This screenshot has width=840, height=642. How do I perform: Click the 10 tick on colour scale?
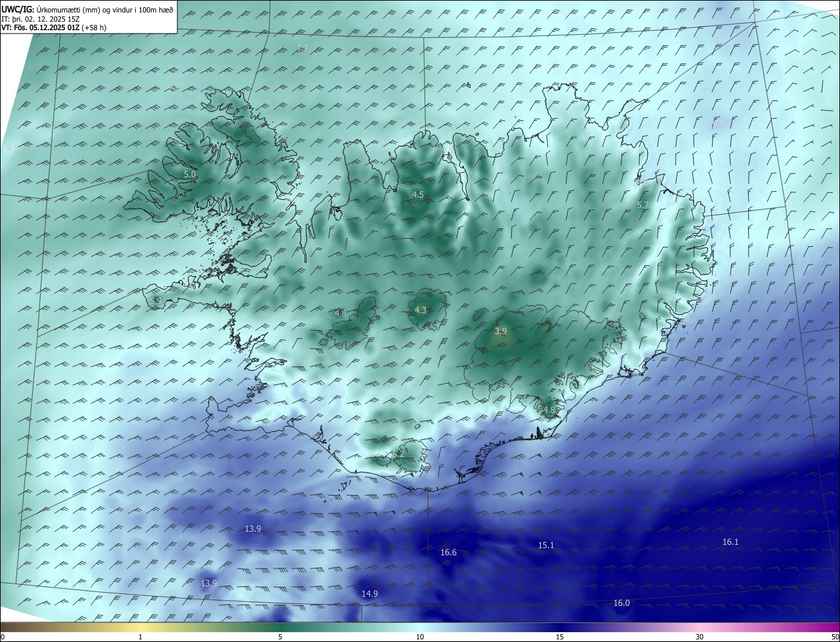pos(420,637)
